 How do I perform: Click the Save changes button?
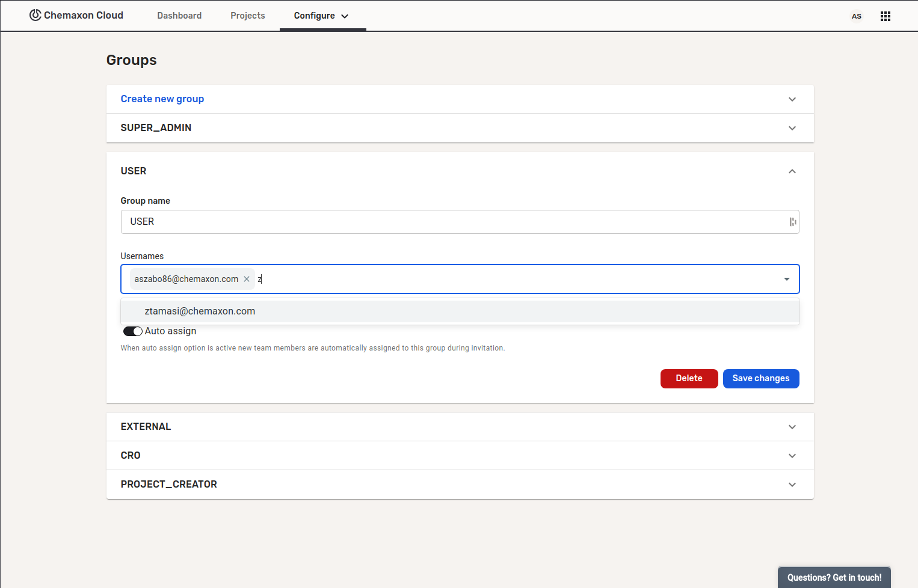(760, 379)
